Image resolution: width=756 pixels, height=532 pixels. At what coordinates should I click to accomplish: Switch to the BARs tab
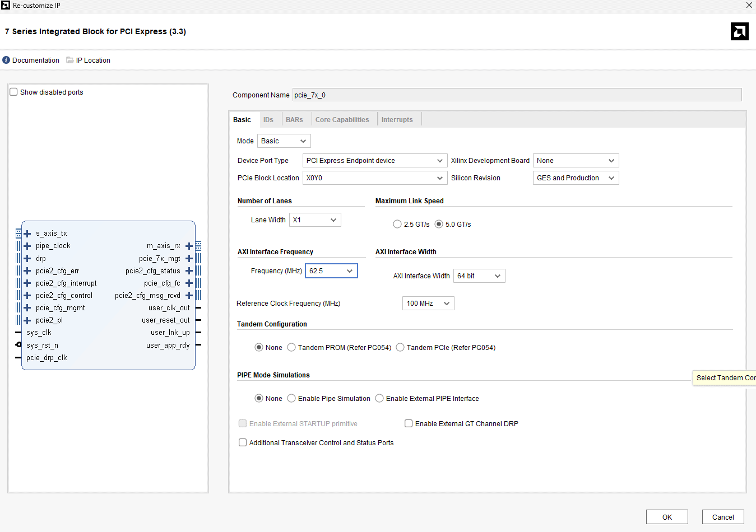coord(294,120)
